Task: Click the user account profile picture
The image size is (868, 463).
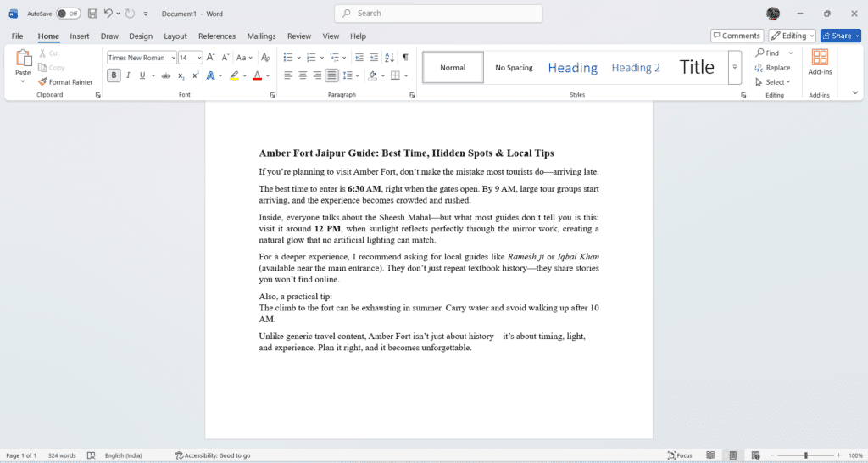Action: [x=773, y=14]
